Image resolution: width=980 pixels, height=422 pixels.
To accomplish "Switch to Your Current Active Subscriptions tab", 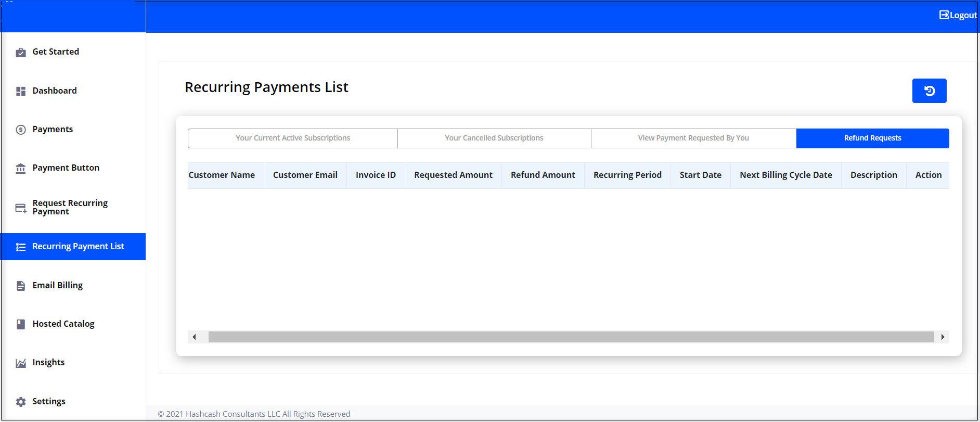I will [x=292, y=138].
